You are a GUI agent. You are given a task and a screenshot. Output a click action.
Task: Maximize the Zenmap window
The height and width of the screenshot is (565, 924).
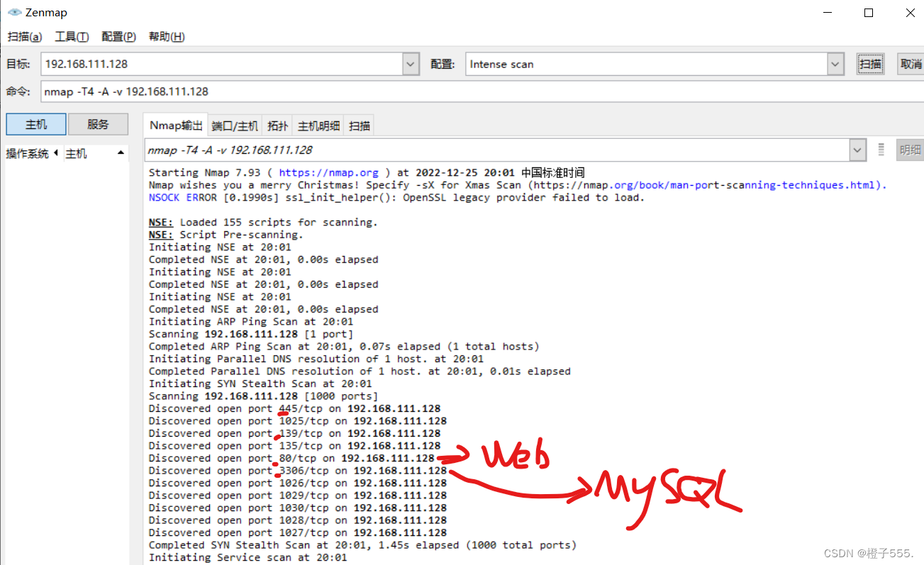(869, 13)
